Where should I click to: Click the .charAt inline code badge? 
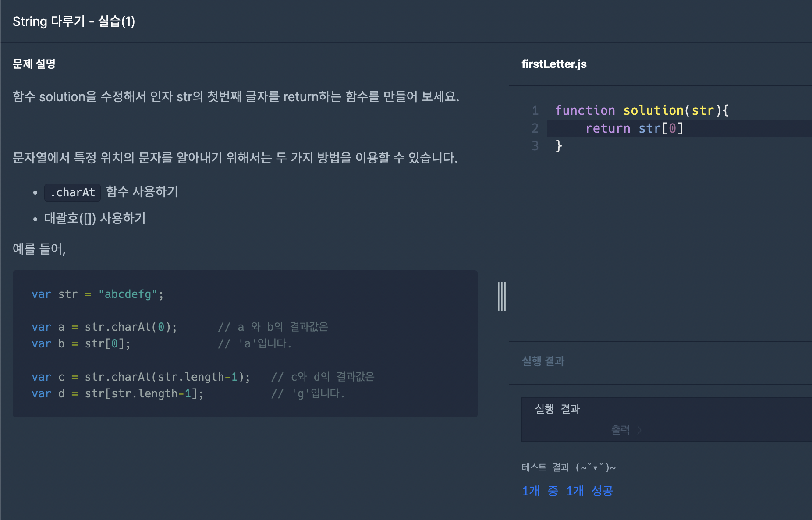tap(72, 192)
